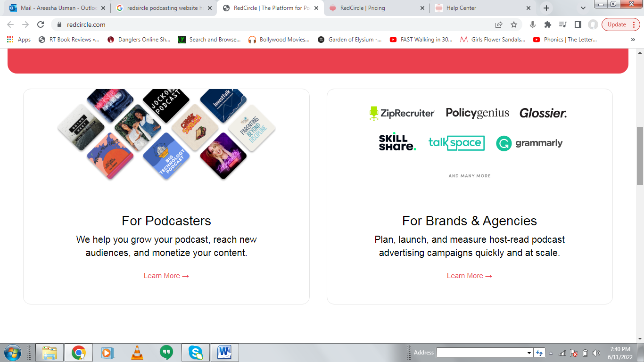Viewport: 644px width, 362px height.
Task: Toggle the side panel icon
Action: (x=578, y=25)
